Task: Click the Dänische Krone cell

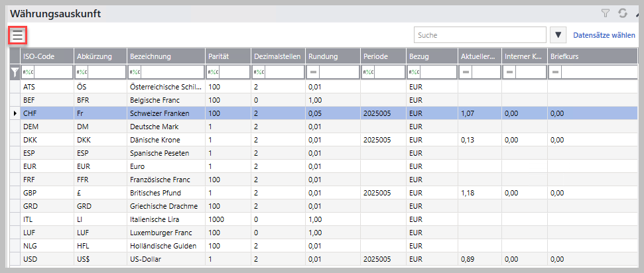Action: (x=166, y=140)
